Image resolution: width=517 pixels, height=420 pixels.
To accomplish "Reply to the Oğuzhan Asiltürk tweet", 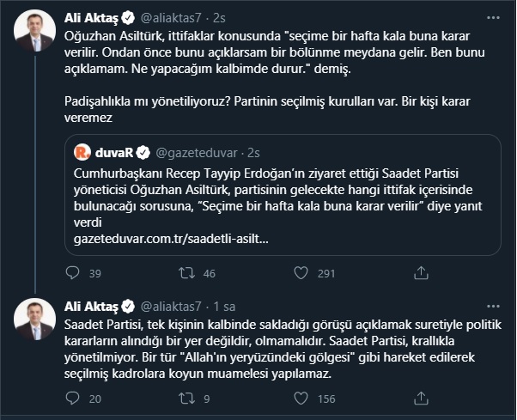I will (x=71, y=273).
